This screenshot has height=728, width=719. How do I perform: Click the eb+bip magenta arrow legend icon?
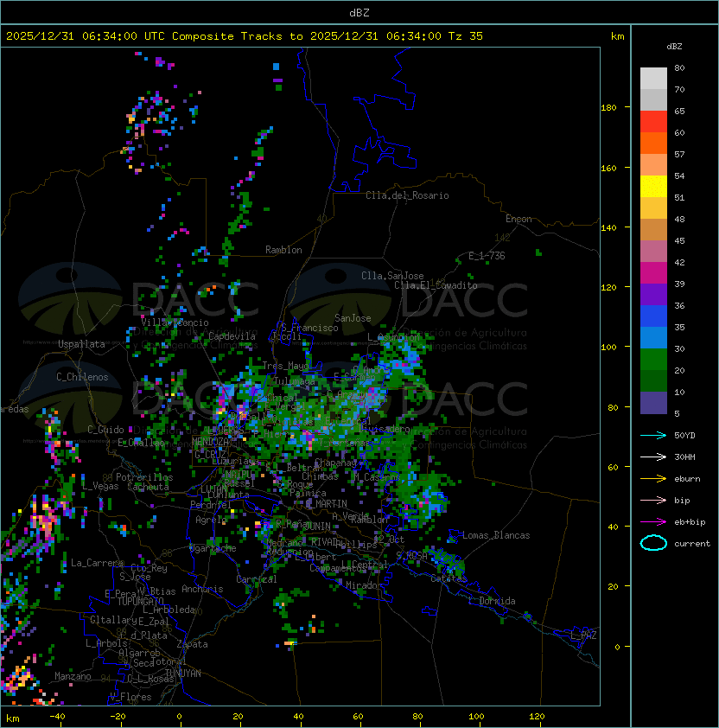[x=653, y=522]
